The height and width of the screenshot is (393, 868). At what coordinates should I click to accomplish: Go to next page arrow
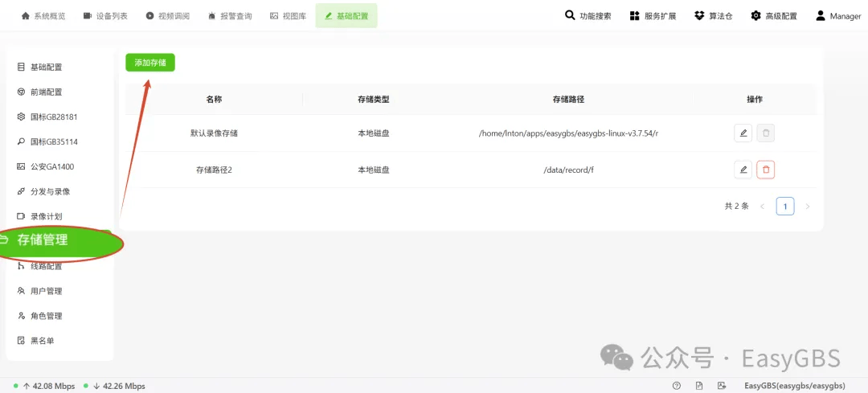(x=808, y=207)
